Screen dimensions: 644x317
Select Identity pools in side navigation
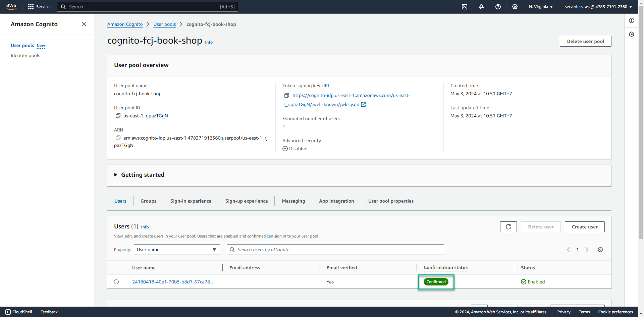pos(25,55)
